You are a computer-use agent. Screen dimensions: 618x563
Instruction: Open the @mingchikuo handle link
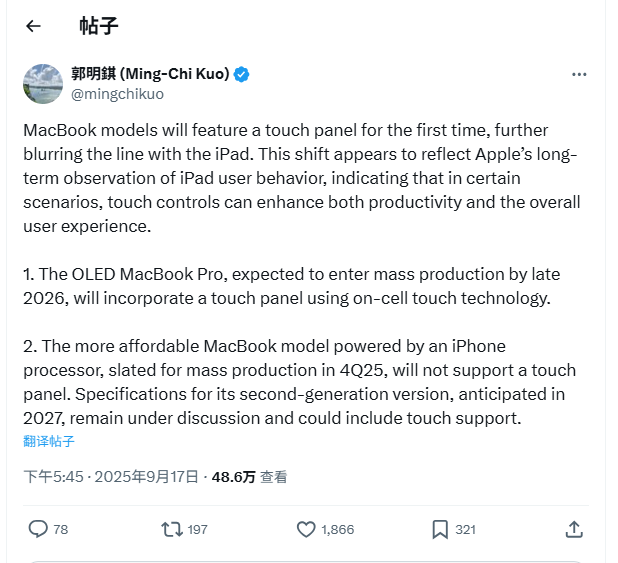[117, 94]
